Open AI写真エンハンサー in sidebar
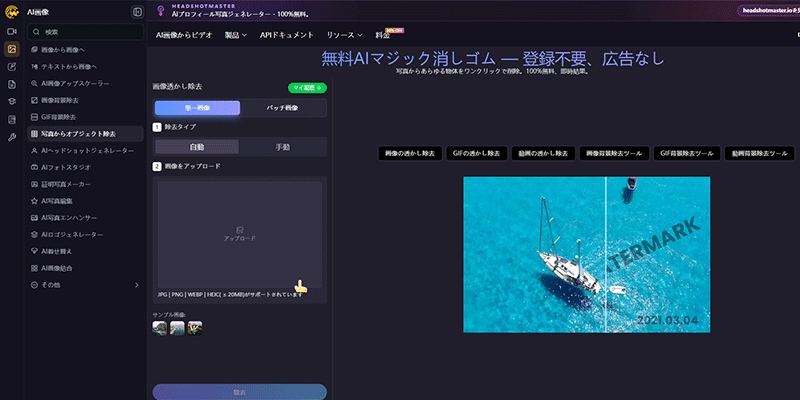800x400 pixels. coord(85,218)
